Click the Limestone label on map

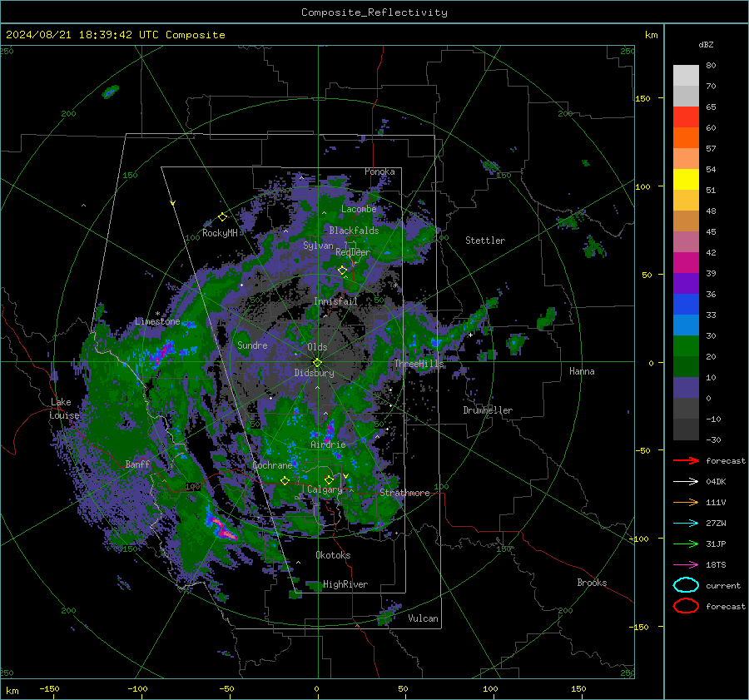pyautogui.click(x=157, y=321)
